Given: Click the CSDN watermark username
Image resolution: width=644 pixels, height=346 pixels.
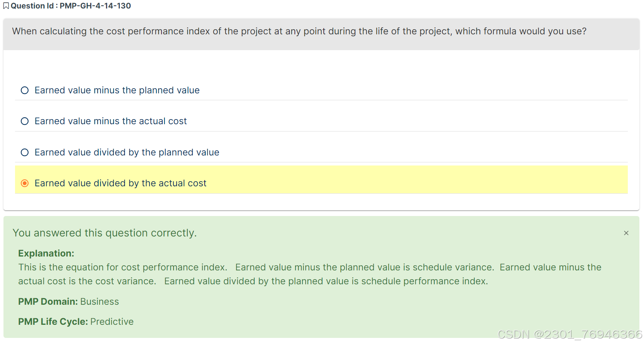Looking at the screenshot, I should (x=588, y=334).
